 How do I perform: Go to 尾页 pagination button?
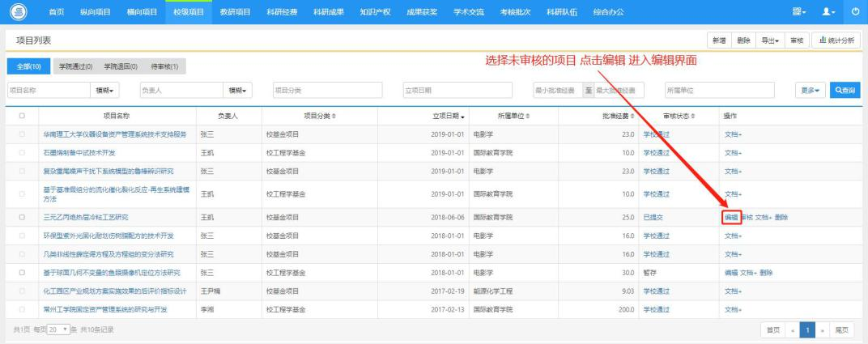pyautogui.click(x=841, y=330)
